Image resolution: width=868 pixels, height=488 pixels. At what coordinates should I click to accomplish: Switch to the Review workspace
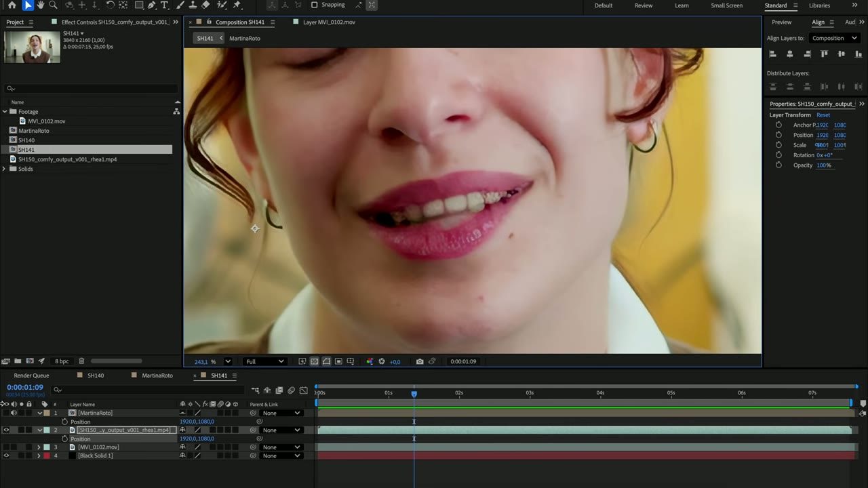pyautogui.click(x=644, y=5)
